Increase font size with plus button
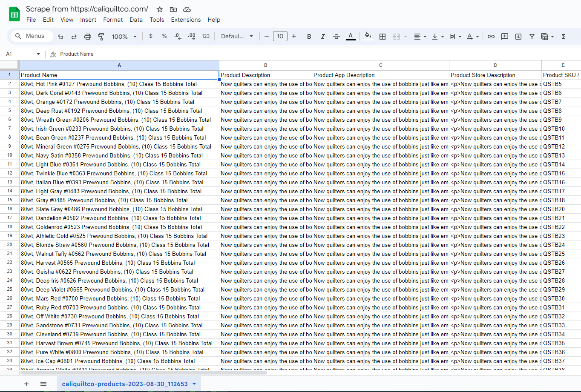The height and width of the screenshot is (392, 581). click(x=294, y=37)
